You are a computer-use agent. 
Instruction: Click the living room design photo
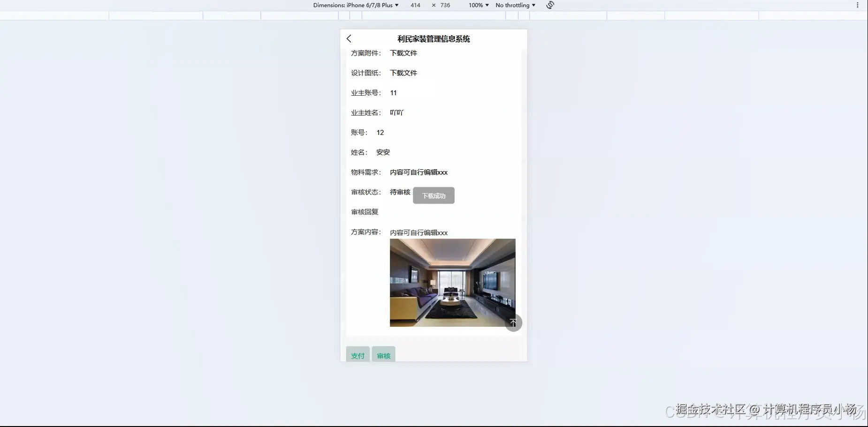click(452, 282)
